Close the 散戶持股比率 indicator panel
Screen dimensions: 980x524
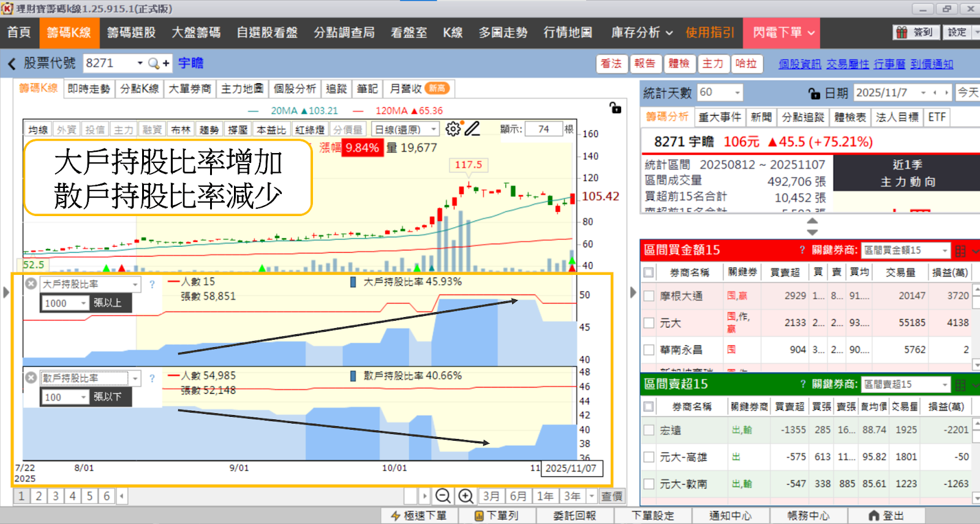[x=31, y=378]
